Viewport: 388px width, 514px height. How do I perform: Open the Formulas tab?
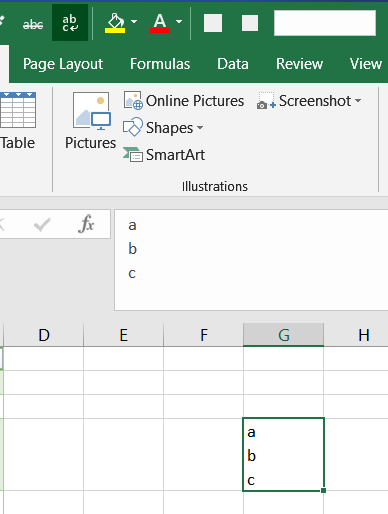[x=160, y=64]
